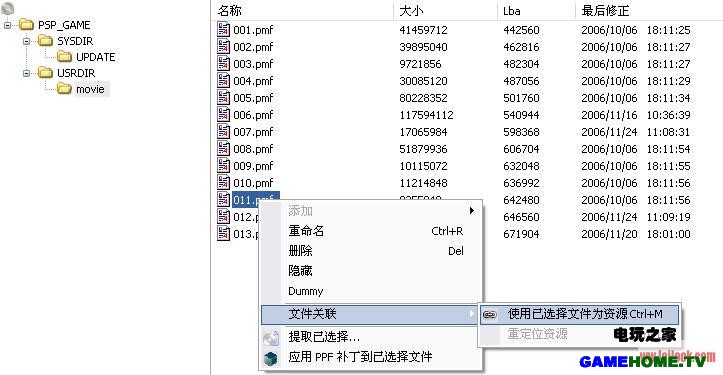The image size is (723, 375).
Task: Collapse the SYSDIR tree node
Action: pos(26,41)
